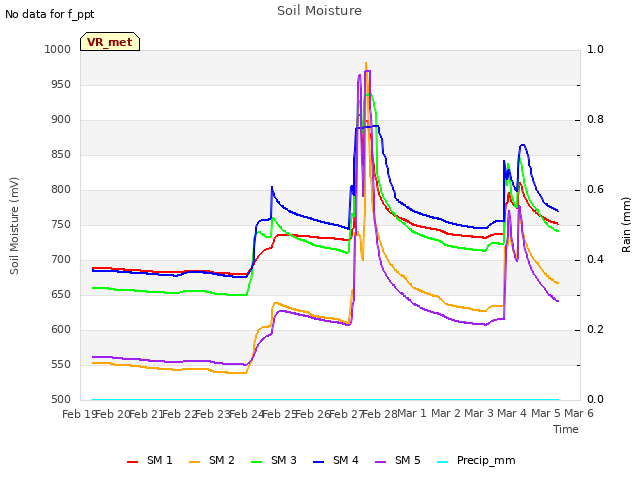Click the VR_met label box
640x480 pixels.
tap(110, 42)
